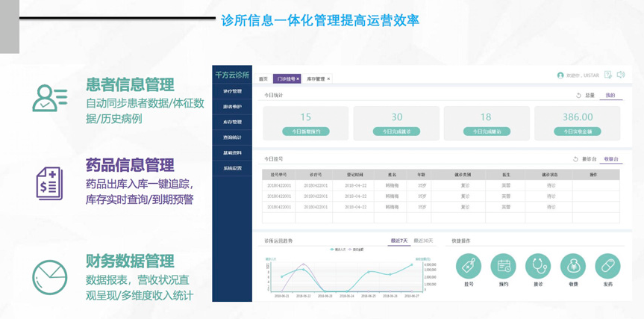This screenshot has height=319, width=644.
Task: Open 系统设置 in the sidebar menu
Action: [x=232, y=168]
